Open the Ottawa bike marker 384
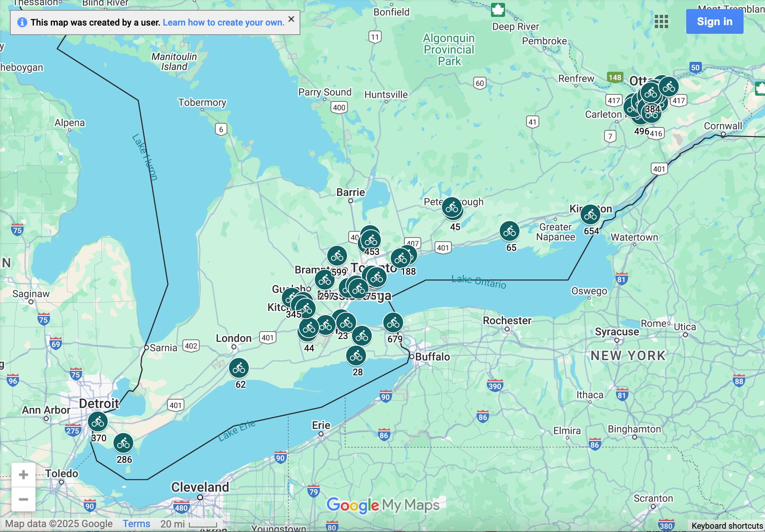This screenshot has width=765, height=532. click(651, 93)
